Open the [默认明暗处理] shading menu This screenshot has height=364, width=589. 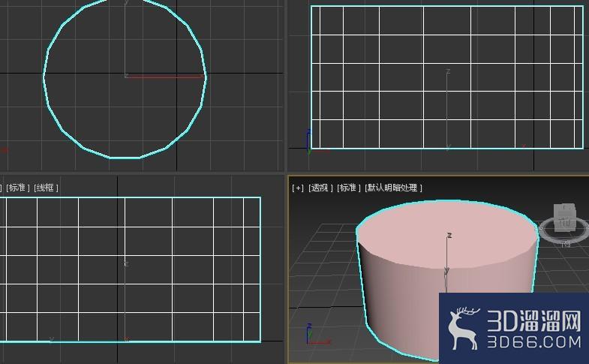coord(393,188)
